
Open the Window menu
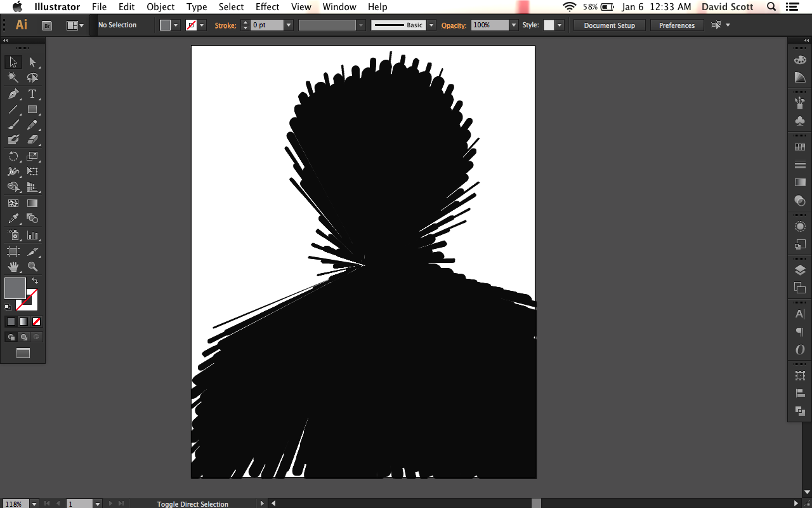tap(339, 7)
